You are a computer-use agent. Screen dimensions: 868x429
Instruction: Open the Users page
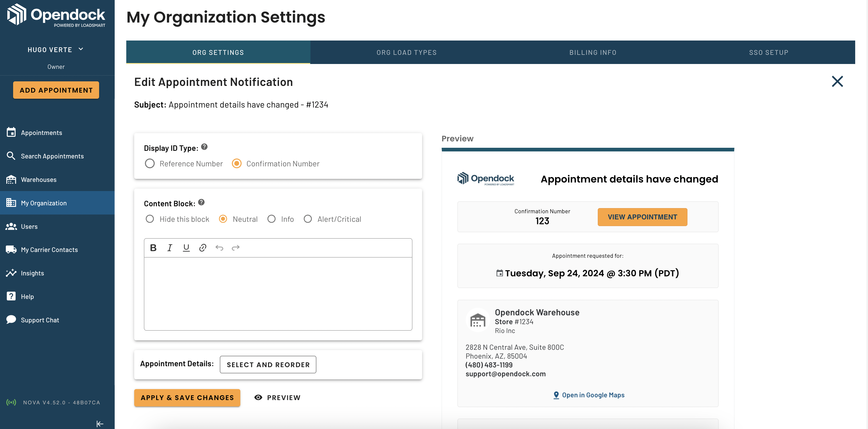(x=29, y=226)
